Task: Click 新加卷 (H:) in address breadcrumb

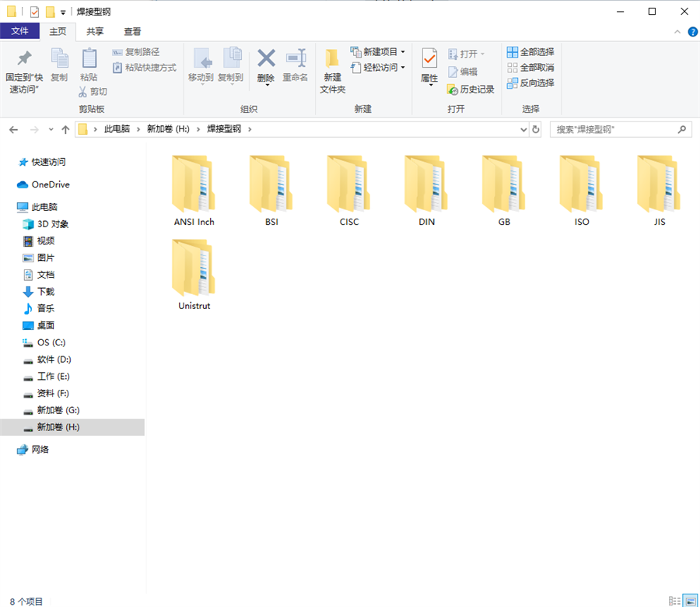Action: tap(168, 129)
